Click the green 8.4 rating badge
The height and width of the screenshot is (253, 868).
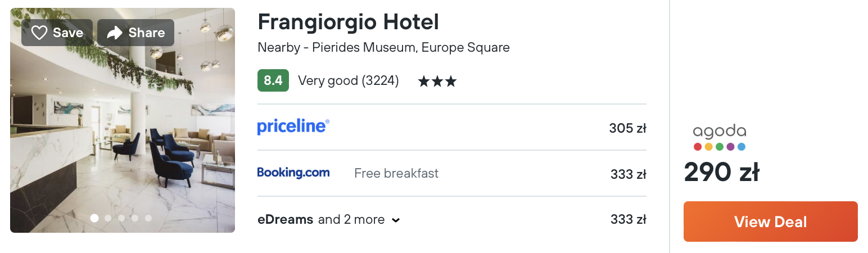click(x=273, y=81)
